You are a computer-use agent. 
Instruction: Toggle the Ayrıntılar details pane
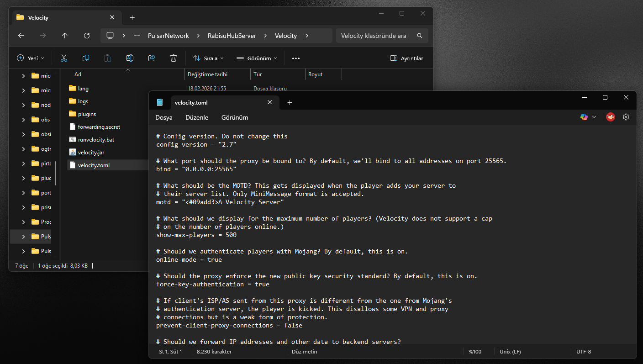coord(406,58)
